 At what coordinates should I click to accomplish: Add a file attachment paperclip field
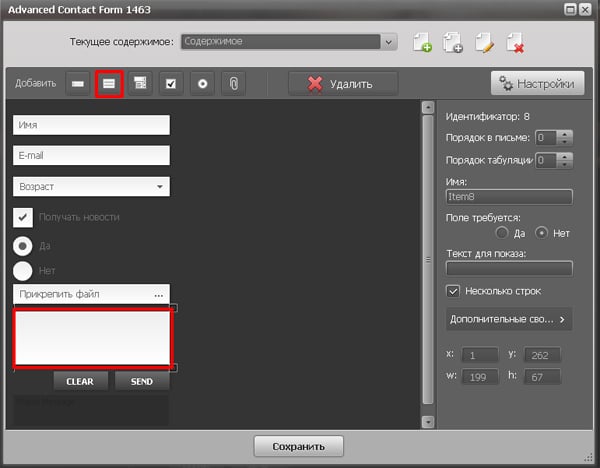coord(233,84)
